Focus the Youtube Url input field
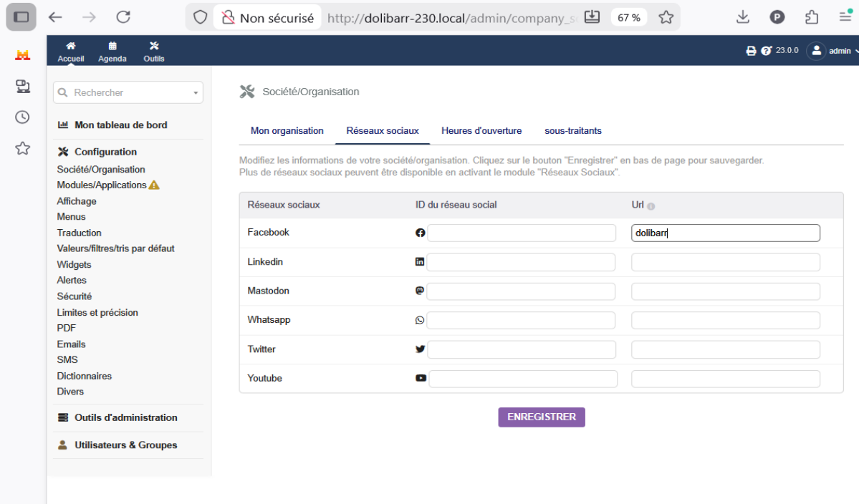This screenshot has width=859, height=504. point(725,379)
